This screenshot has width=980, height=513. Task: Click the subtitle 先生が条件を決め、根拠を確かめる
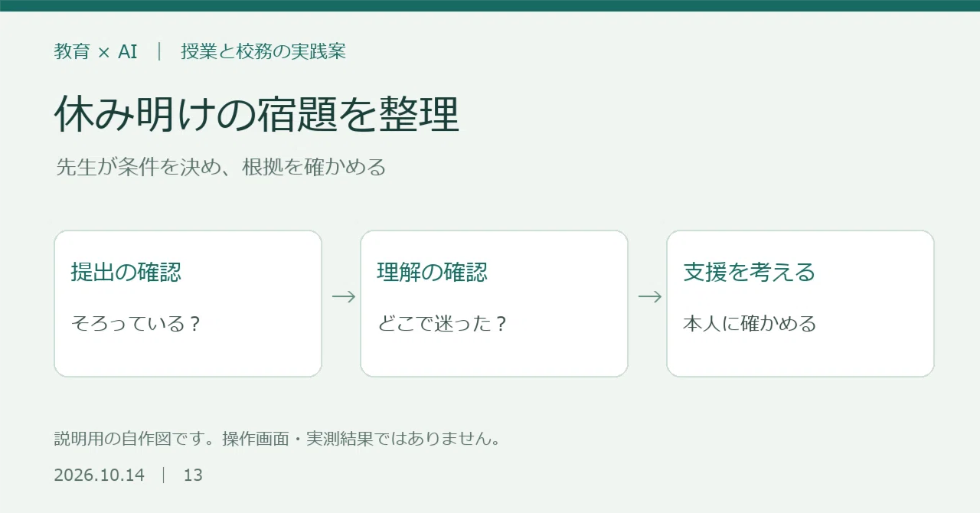220,167
